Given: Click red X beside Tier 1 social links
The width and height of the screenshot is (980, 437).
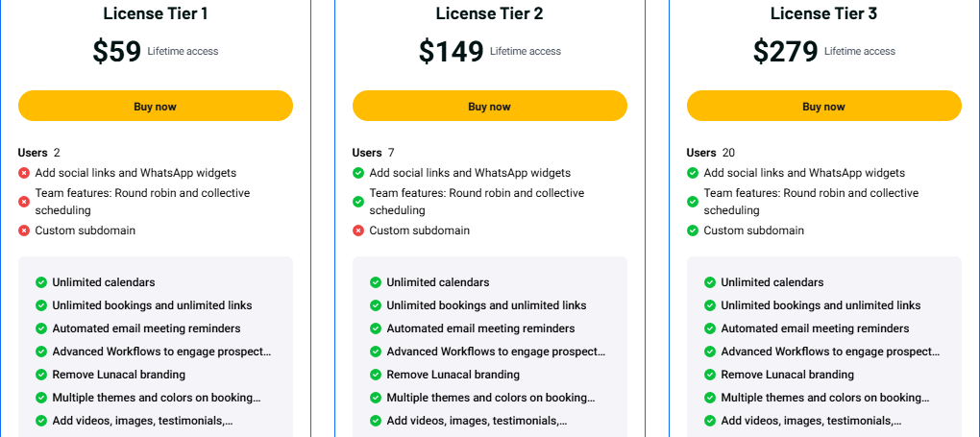Looking at the screenshot, I should (x=24, y=173).
